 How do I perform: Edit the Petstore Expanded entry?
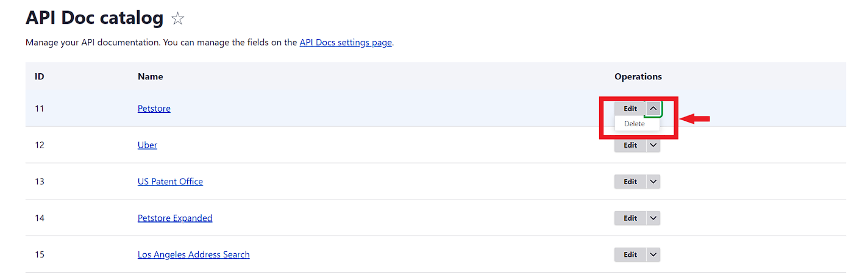[x=630, y=218]
